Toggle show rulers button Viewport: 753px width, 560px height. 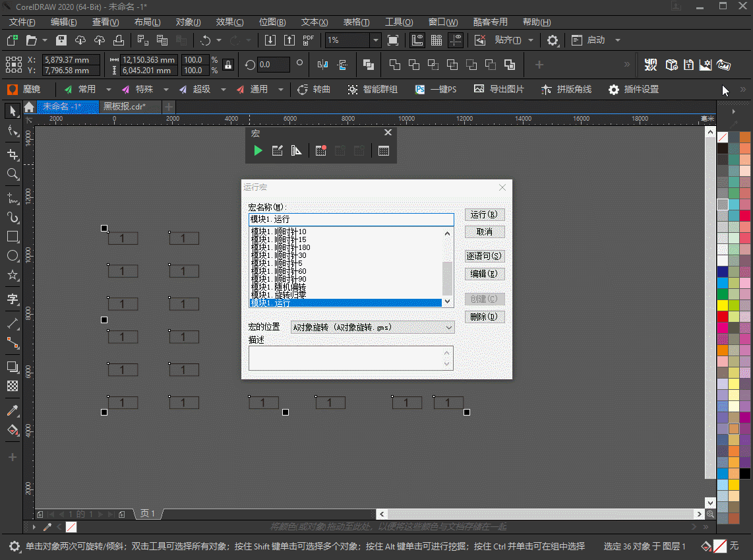[x=417, y=40]
